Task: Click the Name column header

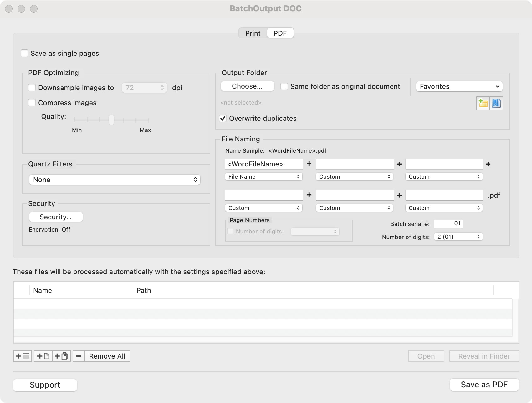Action: pos(81,290)
